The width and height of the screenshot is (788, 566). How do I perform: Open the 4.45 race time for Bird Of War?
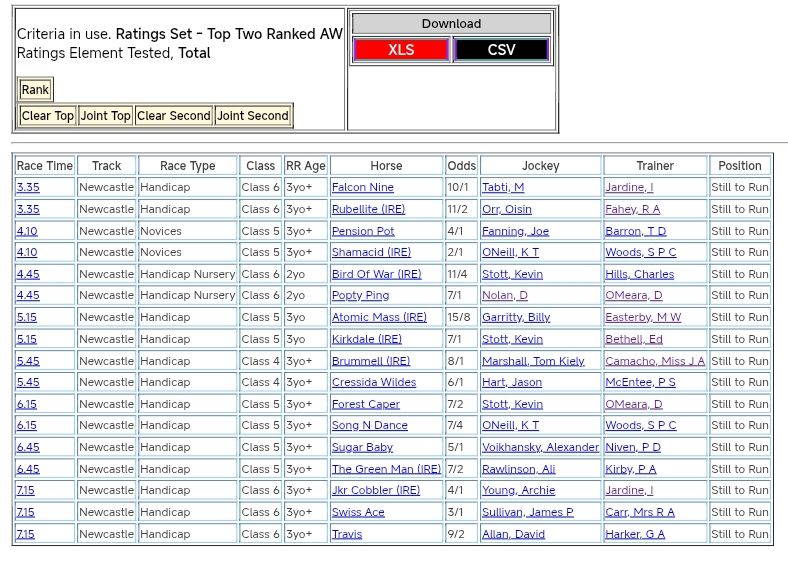(28, 275)
